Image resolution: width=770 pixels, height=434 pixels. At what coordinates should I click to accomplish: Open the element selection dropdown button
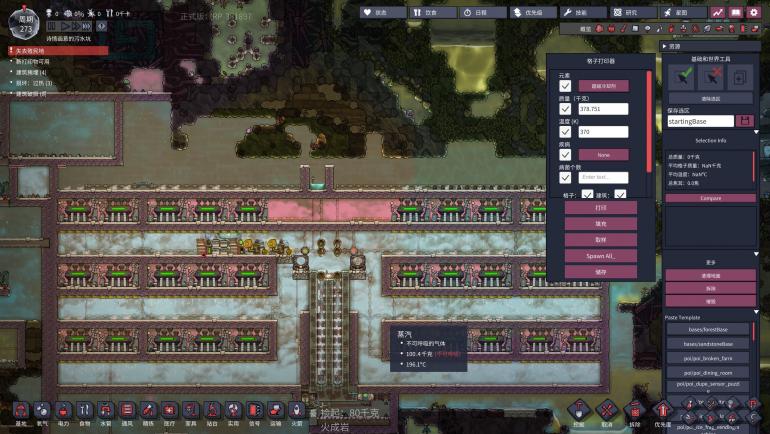[604, 86]
